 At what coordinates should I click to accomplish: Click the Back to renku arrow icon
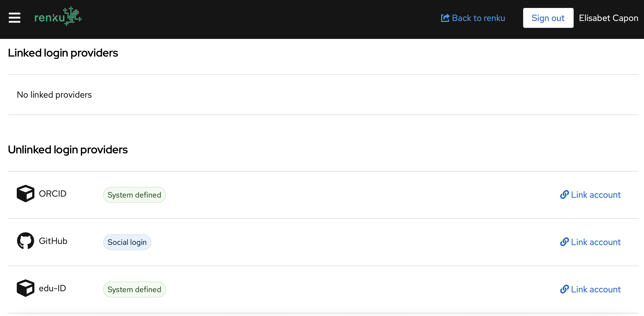(x=445, y=18)
